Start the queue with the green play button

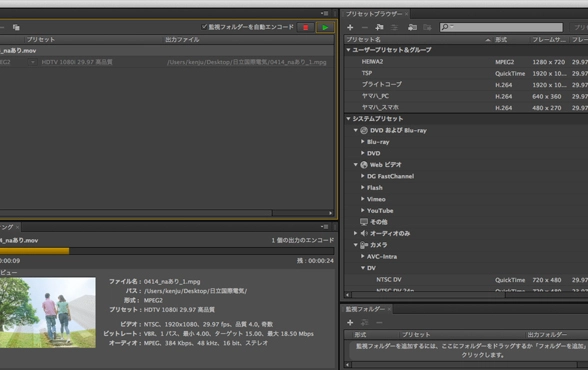pos(325,27)
